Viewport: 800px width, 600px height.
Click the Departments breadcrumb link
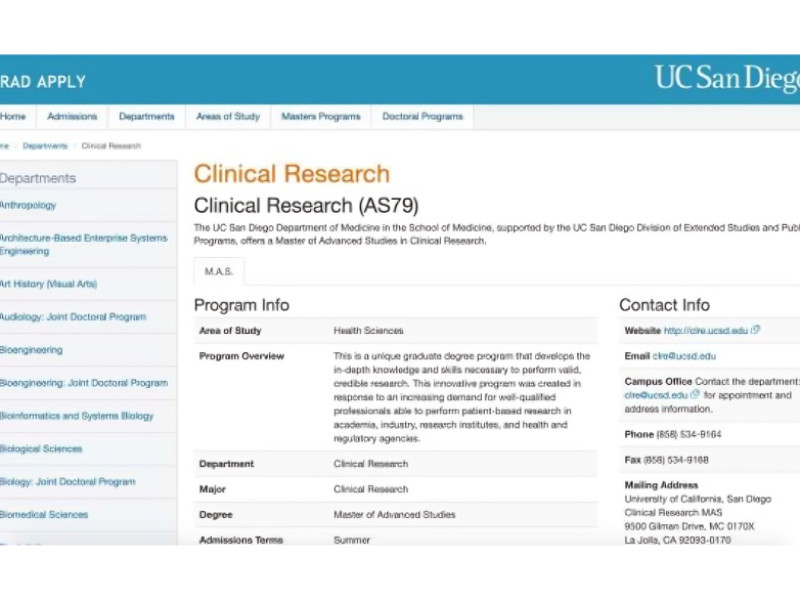coord(45,146)
